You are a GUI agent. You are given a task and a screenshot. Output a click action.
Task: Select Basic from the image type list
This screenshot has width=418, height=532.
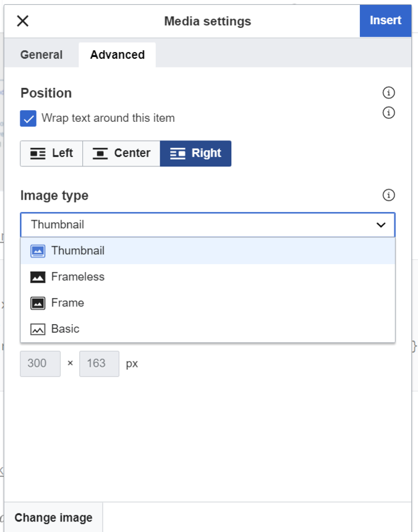coord(64,328)
